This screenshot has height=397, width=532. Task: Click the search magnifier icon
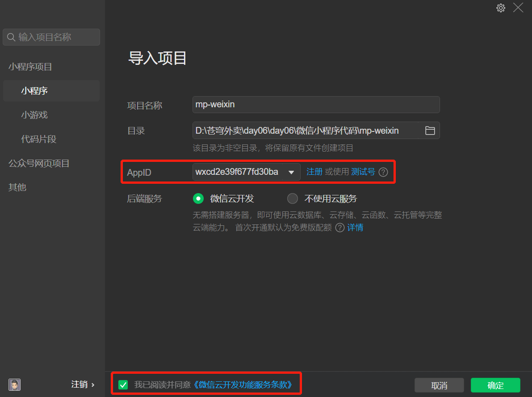click(11, 37)
